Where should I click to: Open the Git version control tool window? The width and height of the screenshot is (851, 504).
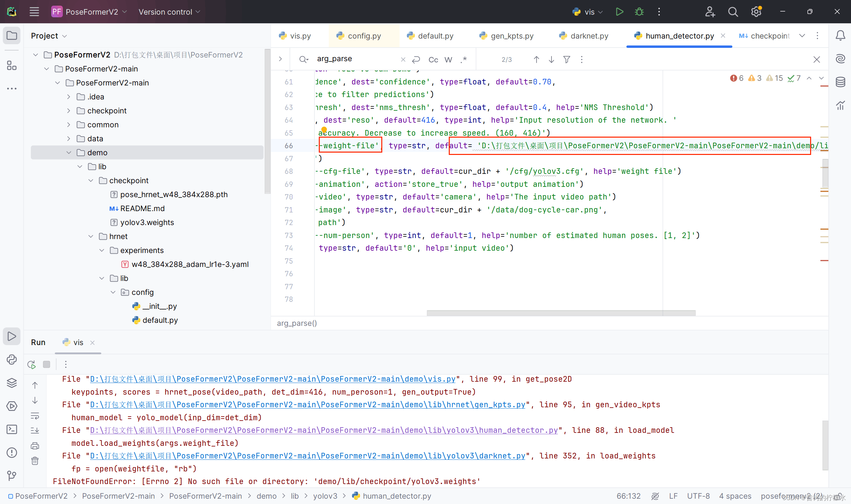click(12, 475)
